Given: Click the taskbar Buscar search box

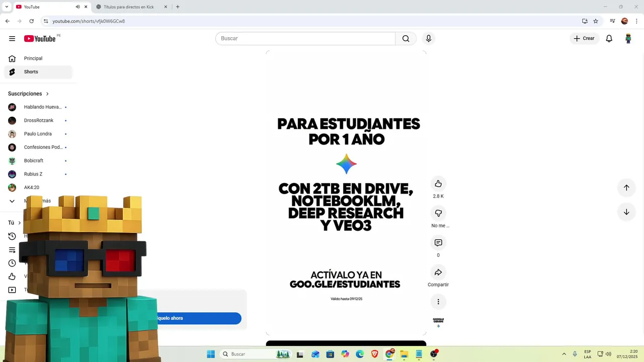Looking at the screenshot, I should 256,354.
